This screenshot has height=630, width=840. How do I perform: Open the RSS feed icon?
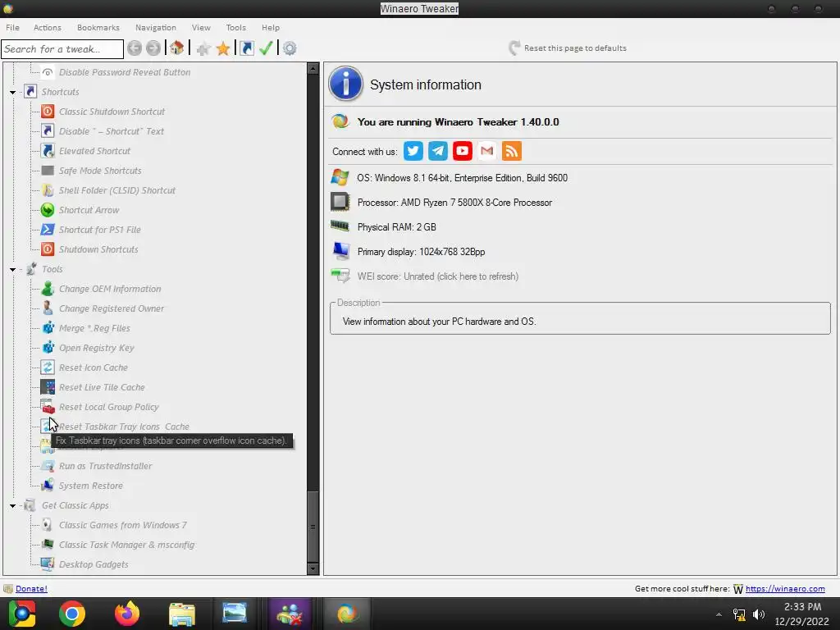(512, 151)
